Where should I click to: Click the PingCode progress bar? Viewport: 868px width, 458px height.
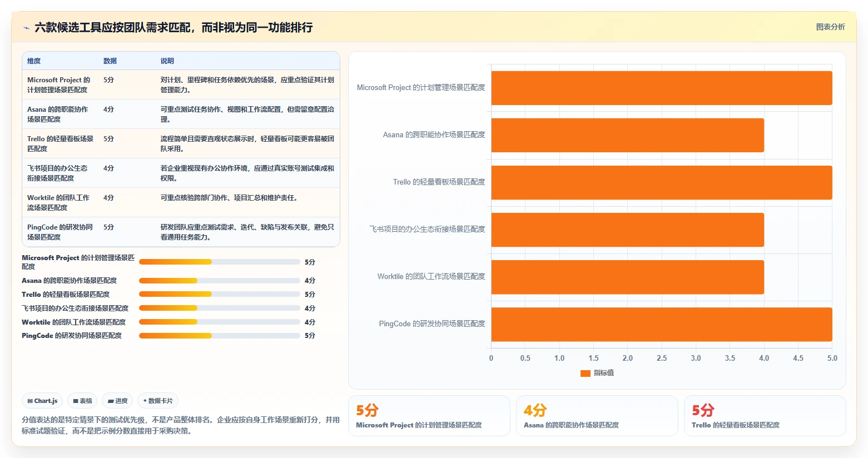coord(220,336)
